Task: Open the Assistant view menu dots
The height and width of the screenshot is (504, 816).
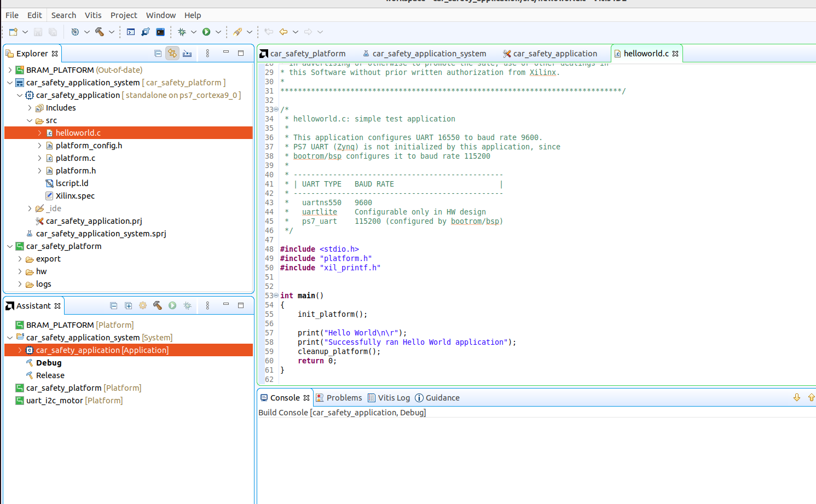Action: pos(207,305)
